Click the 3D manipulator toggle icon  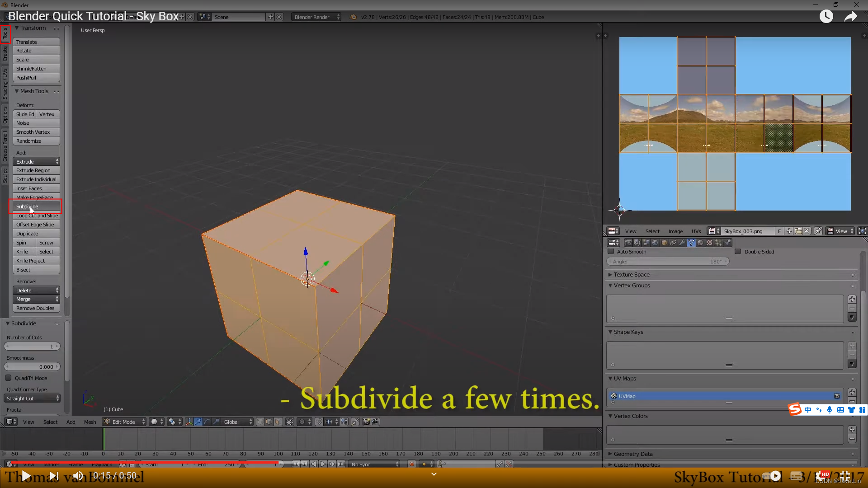(189, 422)
